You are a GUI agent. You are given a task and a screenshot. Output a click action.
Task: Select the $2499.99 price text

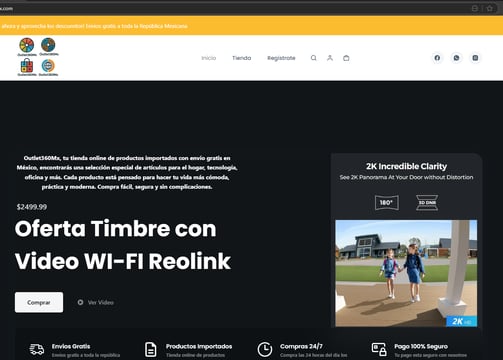[x=32, y=207]
